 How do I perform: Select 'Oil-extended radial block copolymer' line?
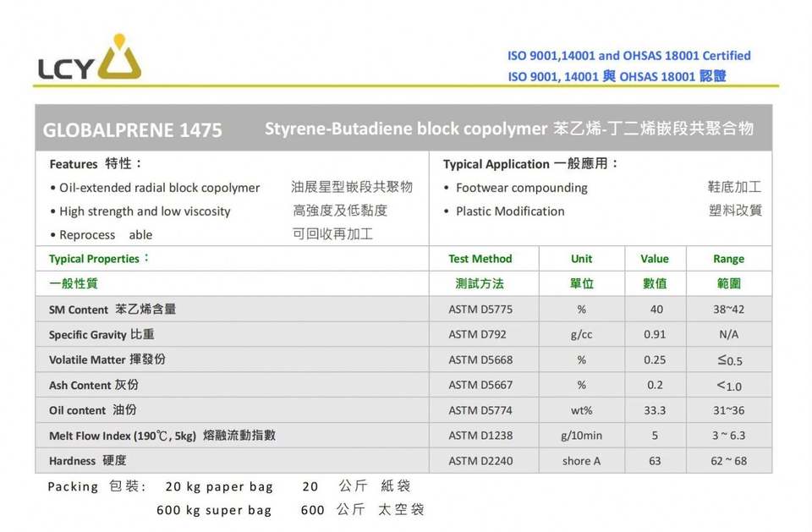coord(160,188)
